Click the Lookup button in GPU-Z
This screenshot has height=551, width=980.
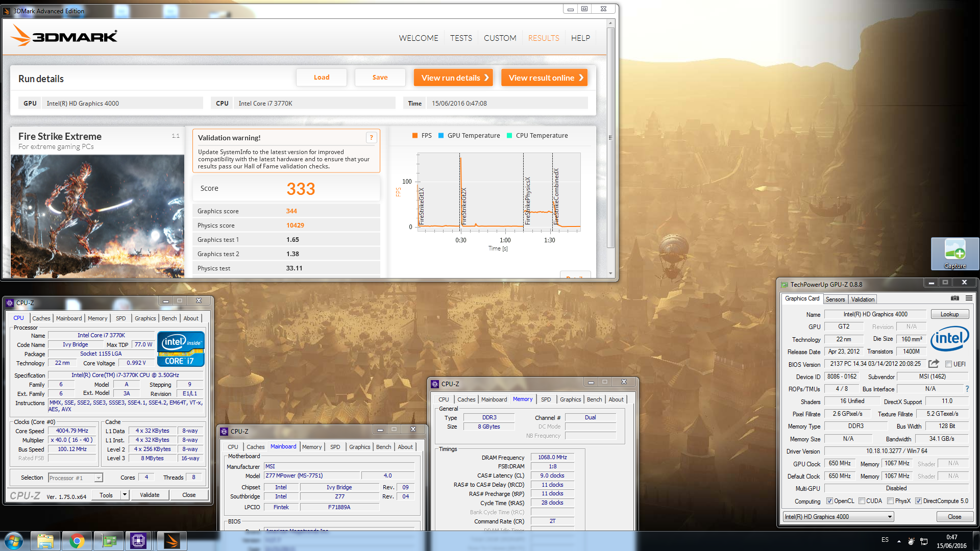coord(949,314)
